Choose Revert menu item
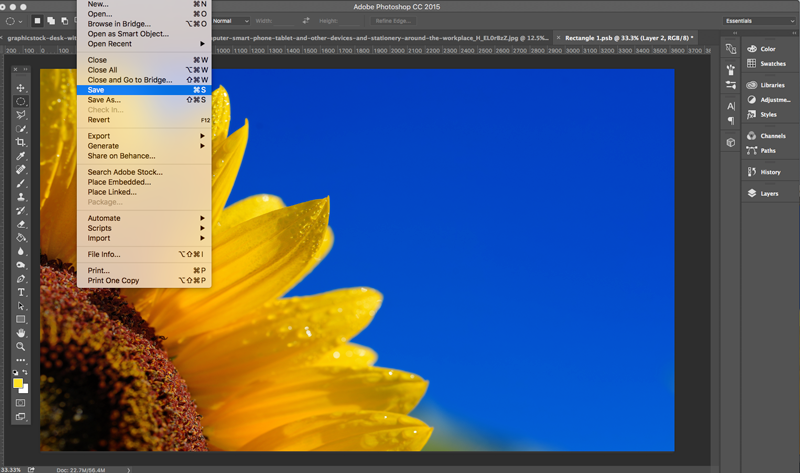The height and width of the screenshot is (473, 800). pos(144,120)
